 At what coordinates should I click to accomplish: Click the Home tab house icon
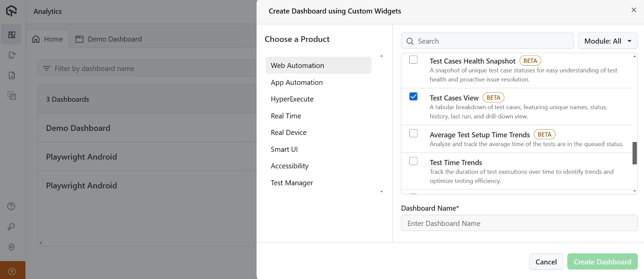36,39
